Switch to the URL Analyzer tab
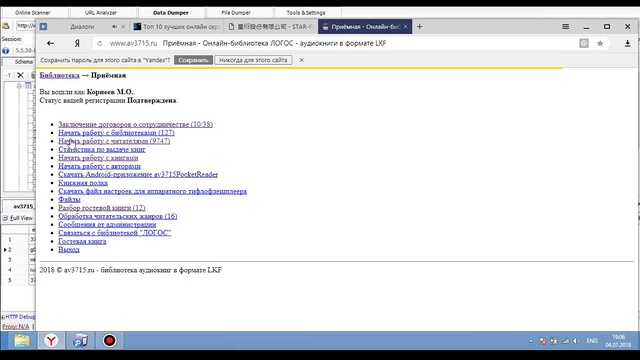The image size is (640, 360). 101,13
